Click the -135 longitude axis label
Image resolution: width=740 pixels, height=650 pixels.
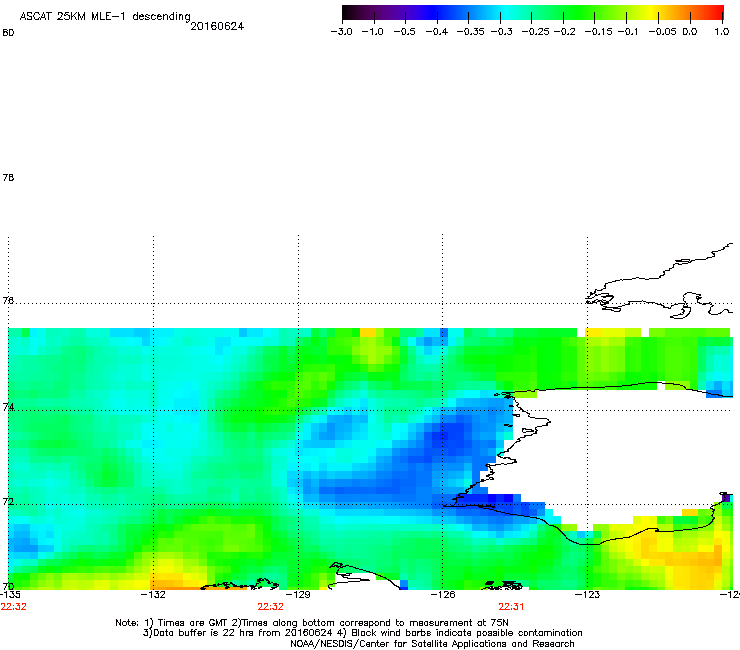(x=10, y=594)
